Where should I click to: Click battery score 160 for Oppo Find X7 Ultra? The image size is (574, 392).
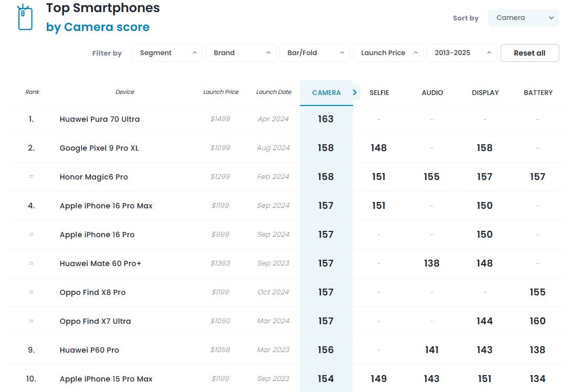point(538,321)
